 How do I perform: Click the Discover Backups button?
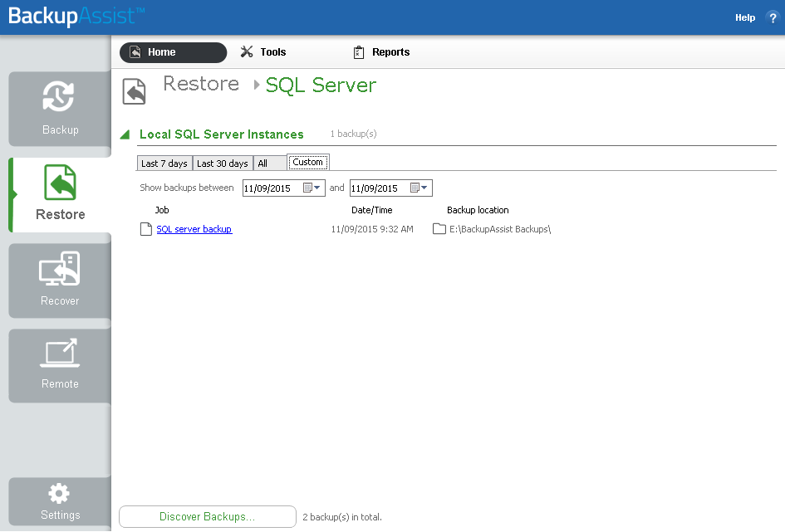[x=208, y=516]
